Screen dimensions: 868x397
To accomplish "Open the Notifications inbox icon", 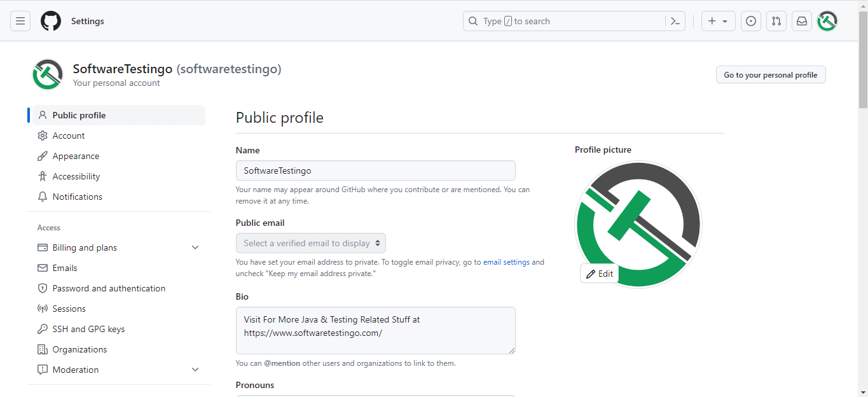I will coord(802,21).
